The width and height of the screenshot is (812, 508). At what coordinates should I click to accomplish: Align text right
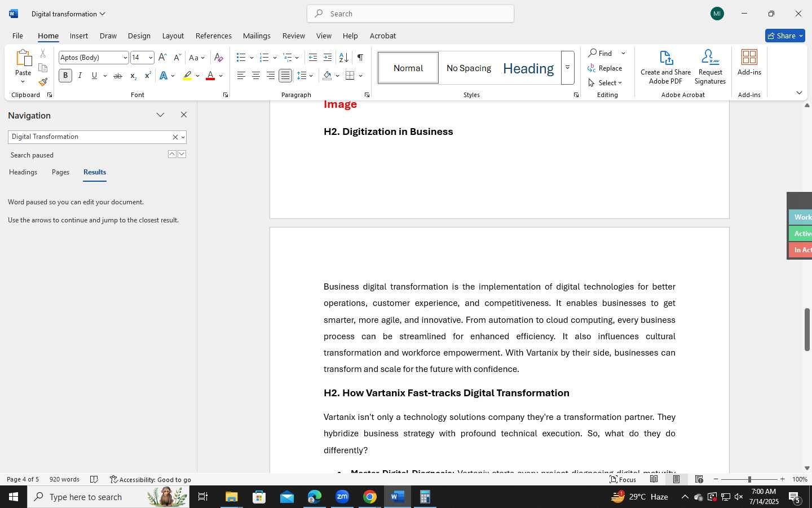(271, 76)
